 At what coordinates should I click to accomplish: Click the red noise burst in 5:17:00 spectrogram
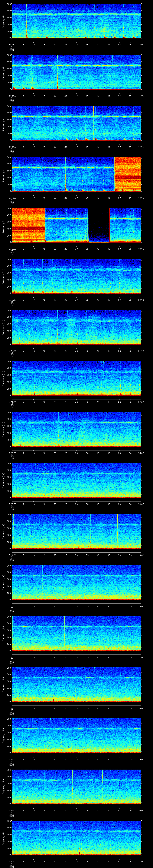coord(128,174)
